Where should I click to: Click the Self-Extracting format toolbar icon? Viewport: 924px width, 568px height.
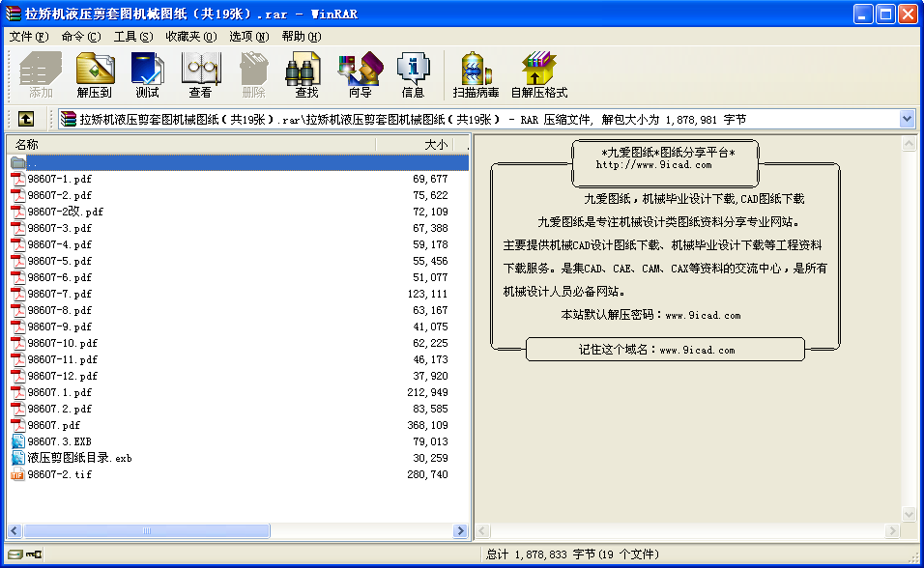[x=538, y=75]
